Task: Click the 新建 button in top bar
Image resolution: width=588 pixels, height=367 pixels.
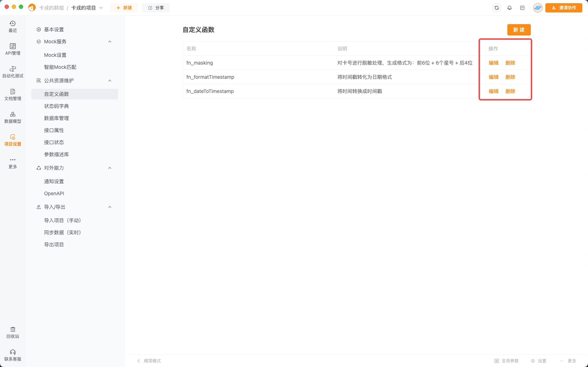Action: 124,8
